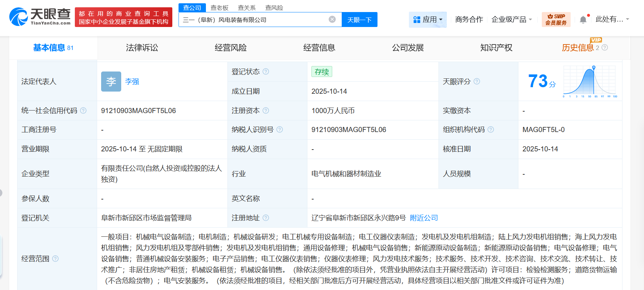
Task: Open the notifications bell
Action: (583, 20)
